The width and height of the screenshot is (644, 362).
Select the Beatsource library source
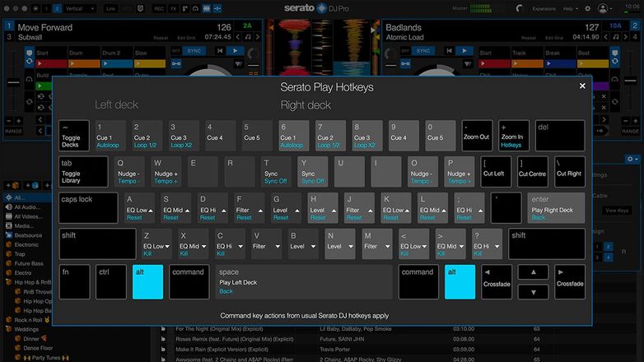(28, 235)
